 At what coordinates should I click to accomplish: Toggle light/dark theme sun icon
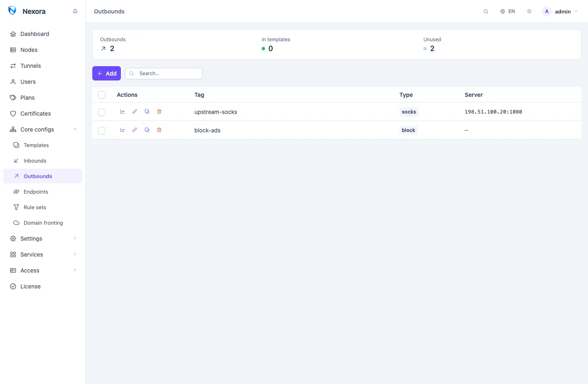tap(529, 11)
